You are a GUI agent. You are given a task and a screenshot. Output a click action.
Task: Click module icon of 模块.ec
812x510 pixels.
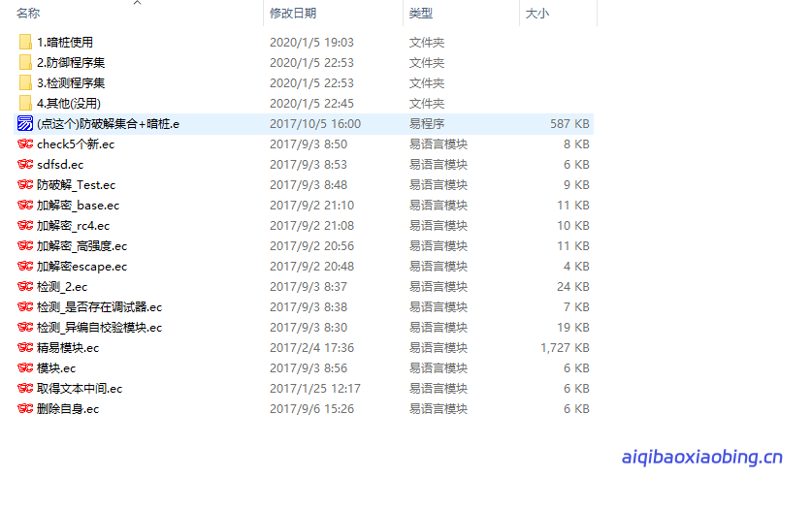(x=25, y=367)
